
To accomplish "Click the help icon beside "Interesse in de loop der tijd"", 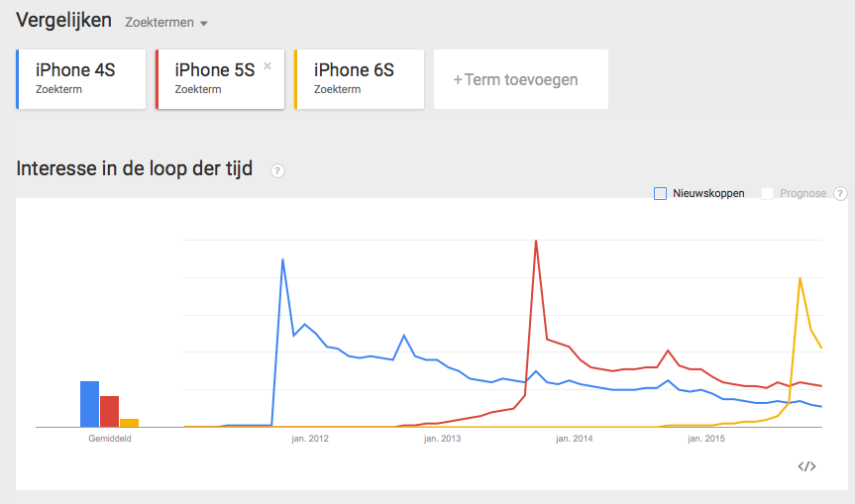I will click(x=277, y=170).
